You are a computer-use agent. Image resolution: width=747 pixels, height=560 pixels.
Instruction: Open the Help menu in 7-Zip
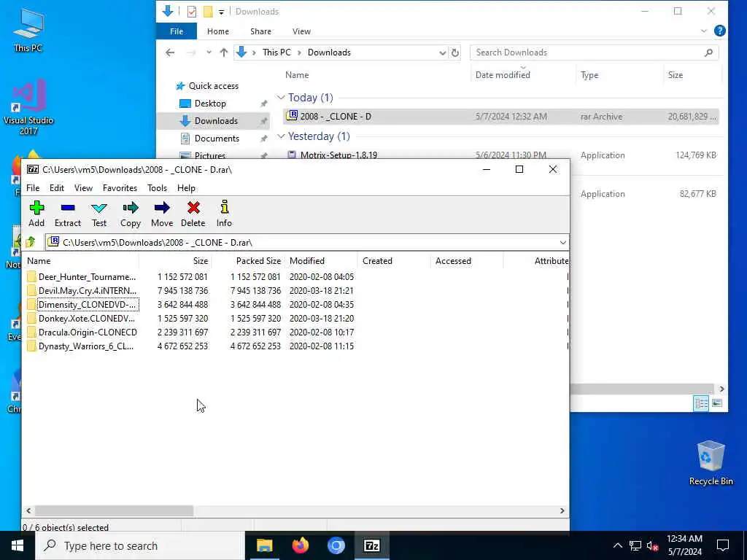pos(186,188)
